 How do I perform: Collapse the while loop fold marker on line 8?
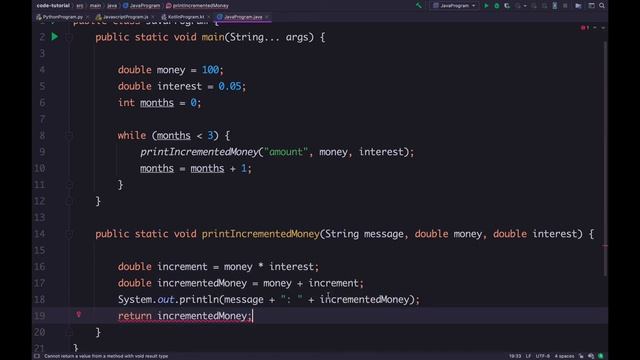(x=69, y=136)
